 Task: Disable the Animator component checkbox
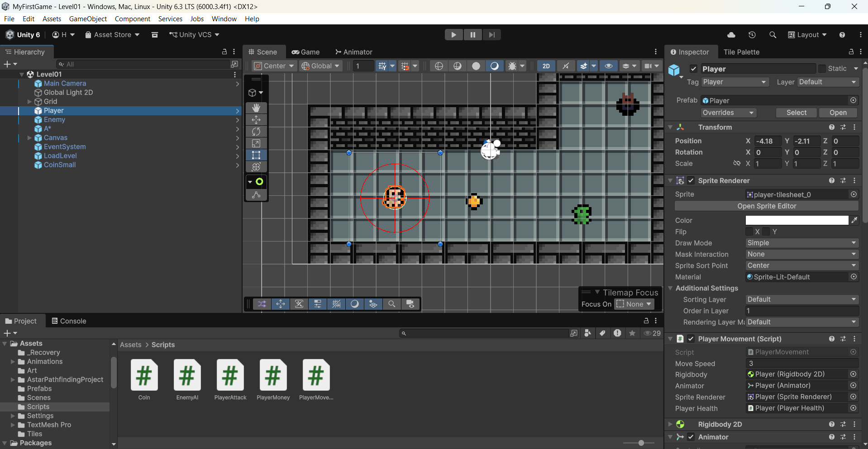(x=691, y=437)
